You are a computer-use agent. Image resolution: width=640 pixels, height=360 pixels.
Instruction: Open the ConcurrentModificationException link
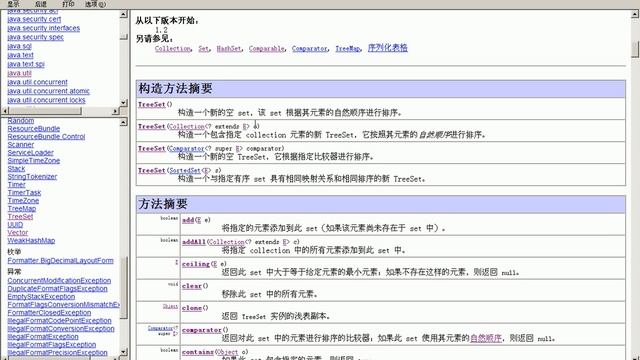tap(59, 281)
